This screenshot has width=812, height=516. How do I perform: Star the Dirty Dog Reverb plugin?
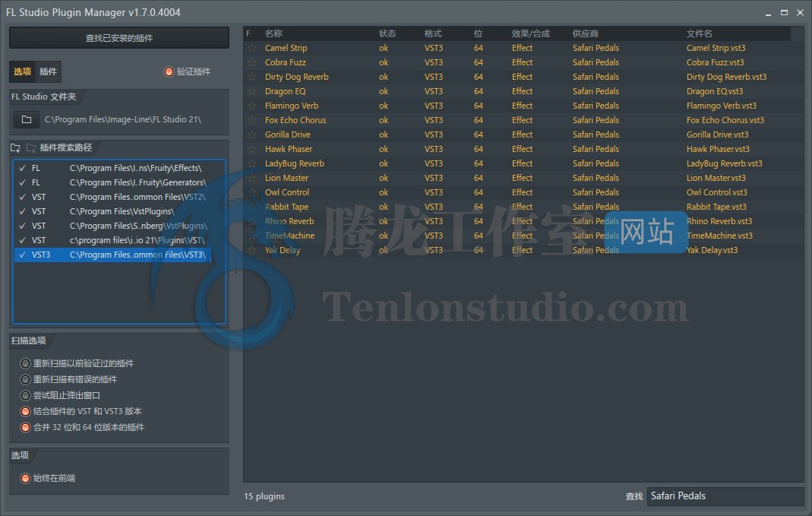[x=251, y=78]
